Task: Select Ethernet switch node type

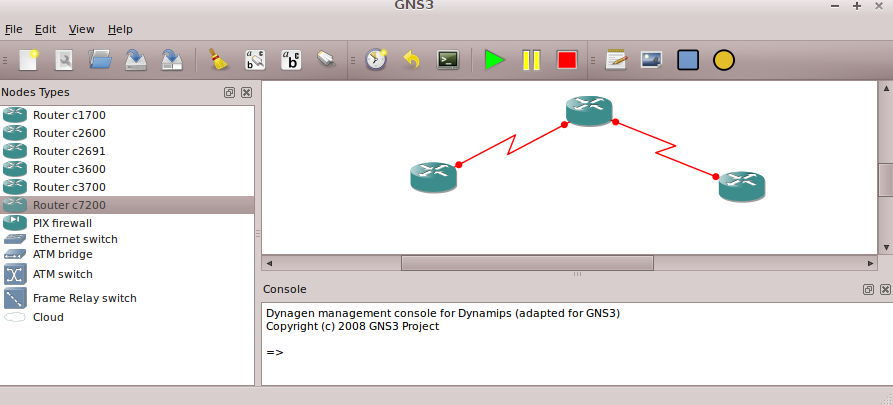Action: (x=128, y=239)
